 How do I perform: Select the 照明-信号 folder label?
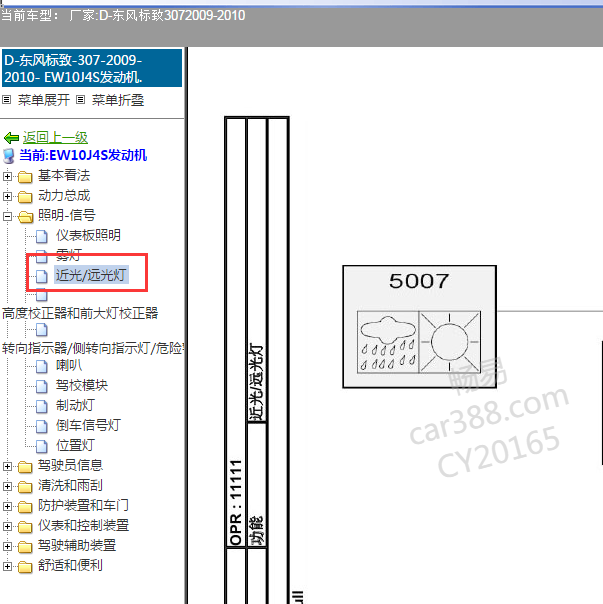click(x=66, y=215)
